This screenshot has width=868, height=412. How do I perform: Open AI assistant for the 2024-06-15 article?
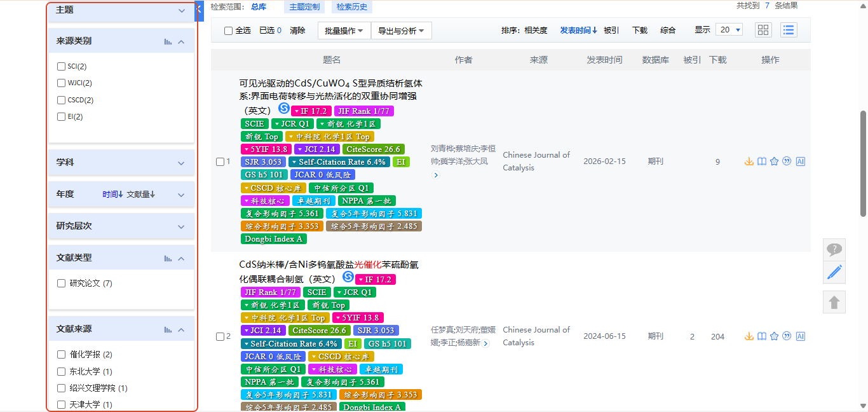pos(801,336)
